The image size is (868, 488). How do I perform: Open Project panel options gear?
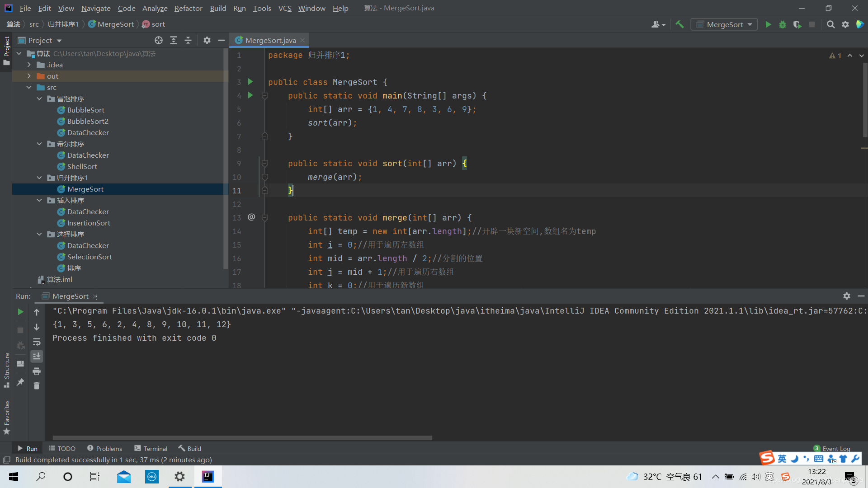pos(207,40)
